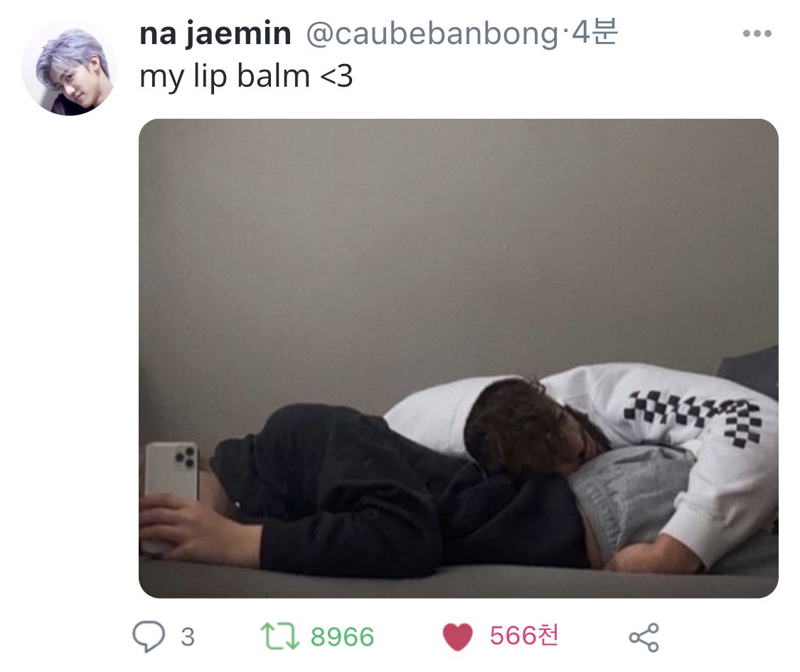Open the attached photo in the tweet
This screenshot has width=800, height=672.
tap(458, 358)
